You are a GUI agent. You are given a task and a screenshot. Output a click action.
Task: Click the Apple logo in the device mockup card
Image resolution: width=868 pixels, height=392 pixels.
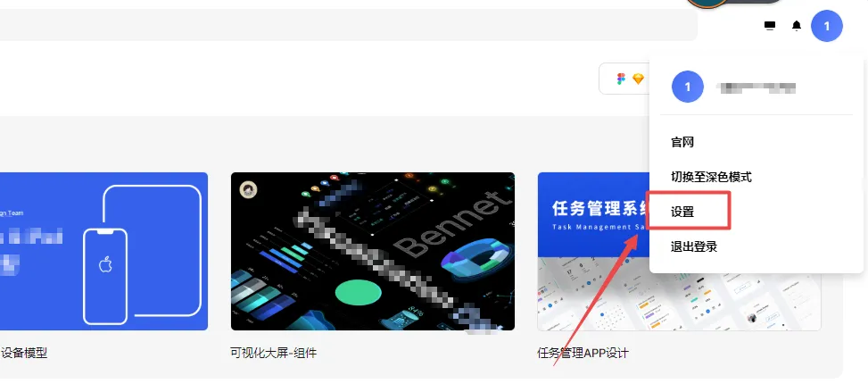[x=105, y=264]
